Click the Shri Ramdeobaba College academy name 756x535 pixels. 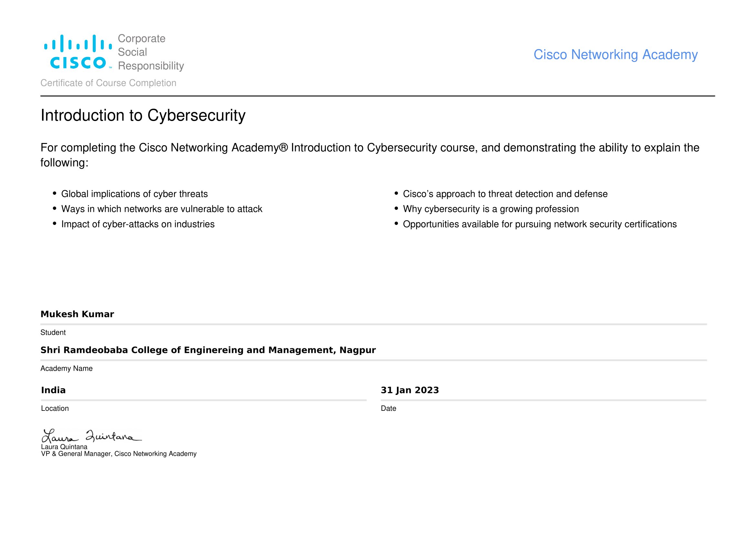coord(208,350)
